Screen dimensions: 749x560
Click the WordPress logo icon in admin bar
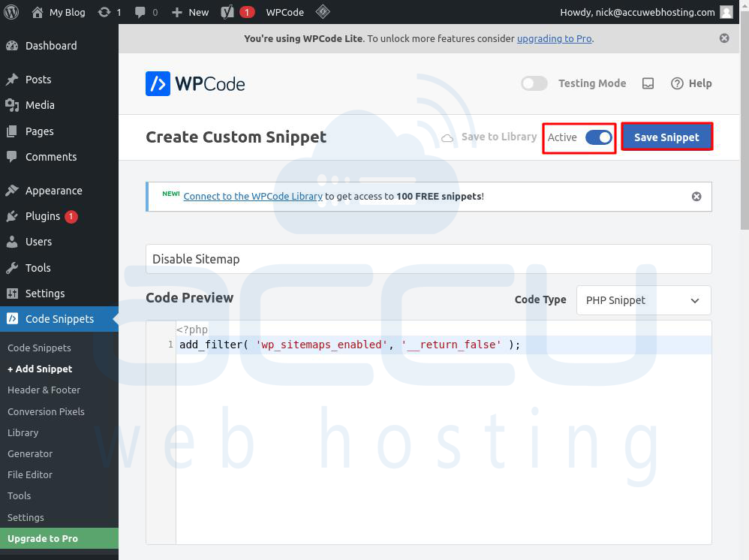coord(11,11)
